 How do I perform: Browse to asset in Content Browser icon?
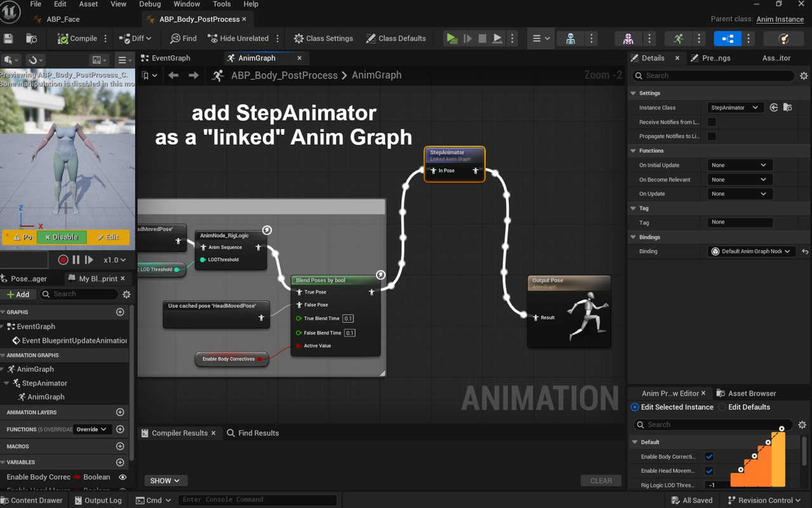pyautogui.click(x=31, y=39)
